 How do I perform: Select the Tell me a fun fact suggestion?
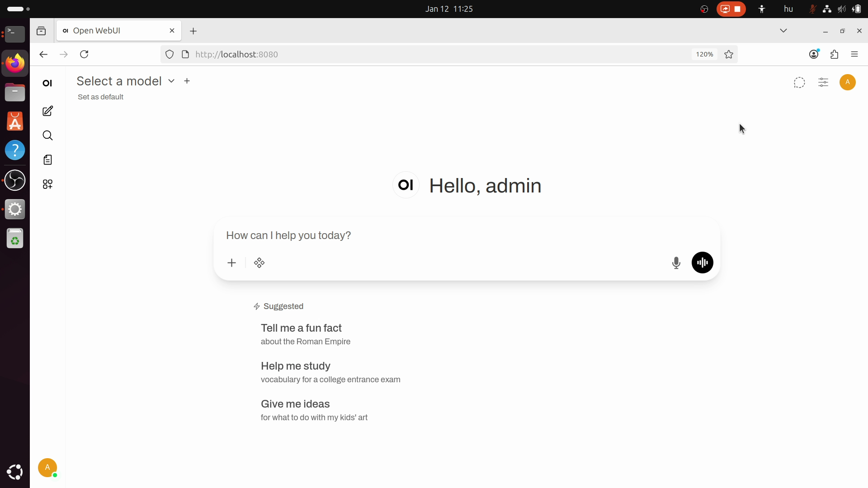coord(301,328)
